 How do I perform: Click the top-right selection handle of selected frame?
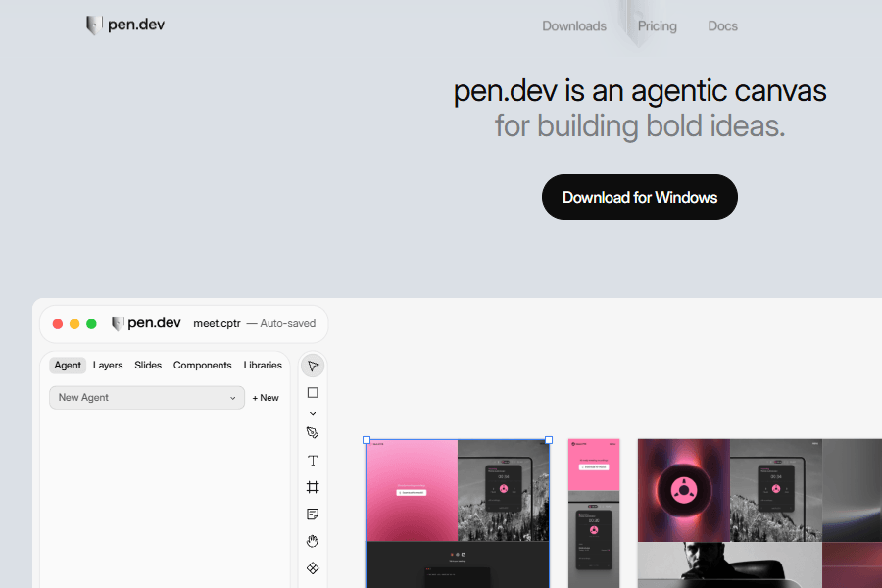pyautogui.click(x=549, y=440)
